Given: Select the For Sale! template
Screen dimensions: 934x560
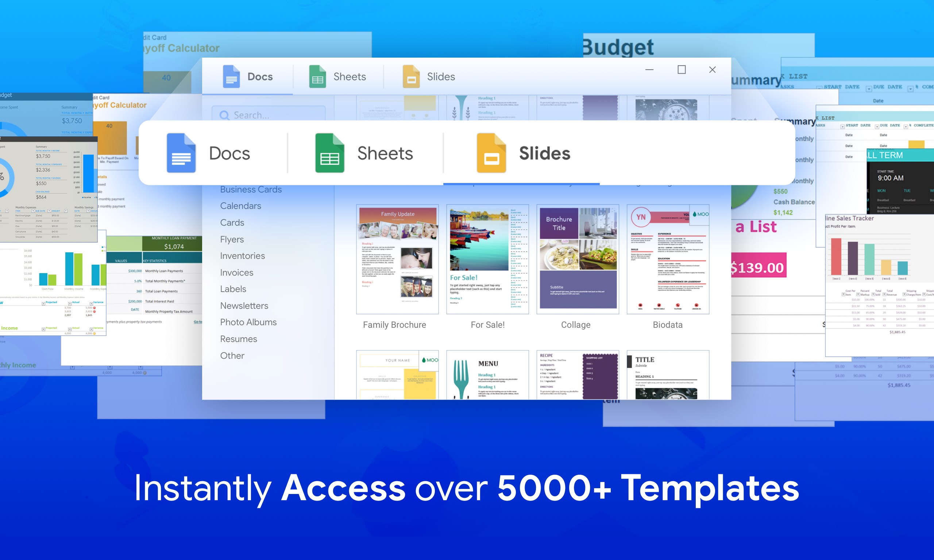Looking at the screenshot, I should coord(487,260).
